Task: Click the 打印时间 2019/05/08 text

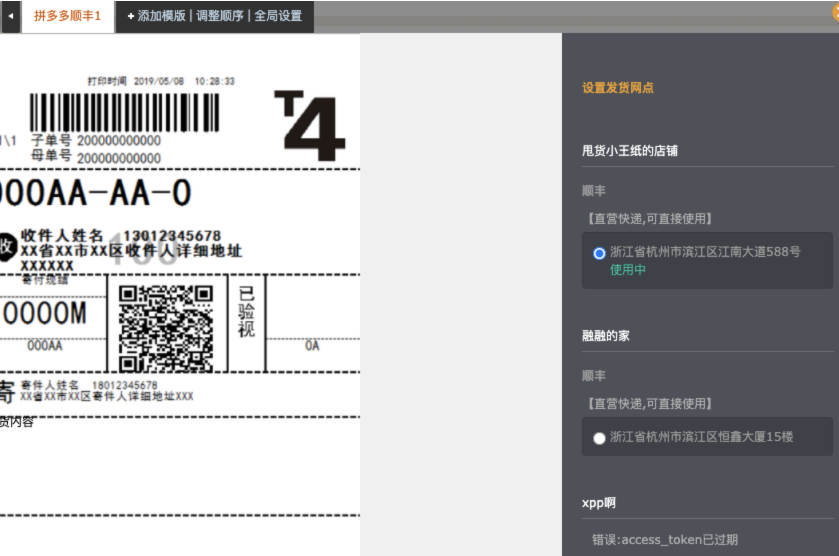Action: click(161, 81)
